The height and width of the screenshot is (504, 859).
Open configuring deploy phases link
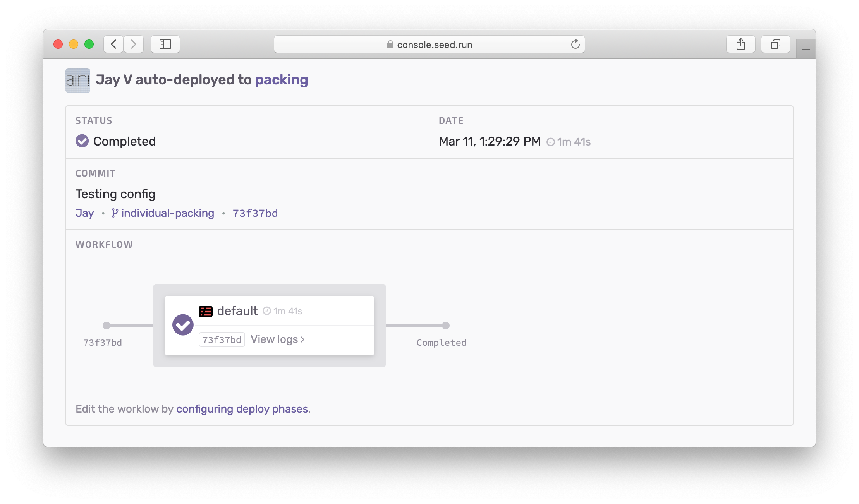click(242, 409)
